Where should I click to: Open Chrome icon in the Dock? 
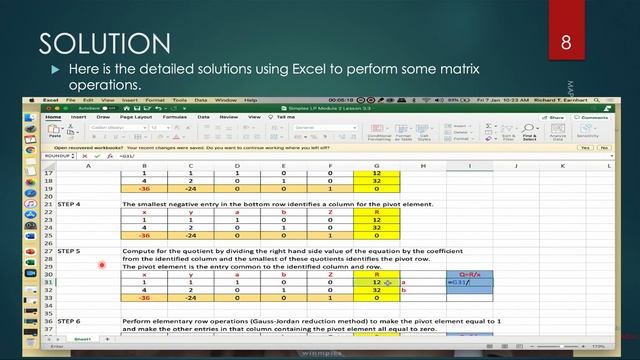pos(31,150)
